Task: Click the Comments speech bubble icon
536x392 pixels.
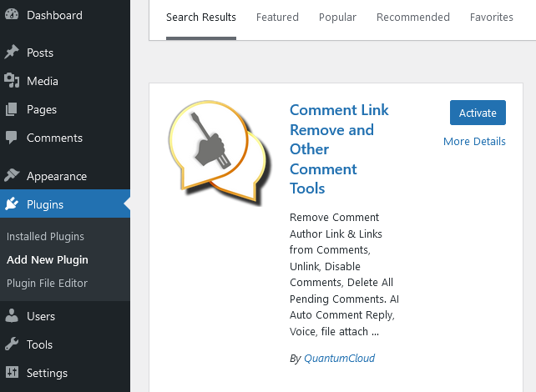Action: [x=12, y=138]
